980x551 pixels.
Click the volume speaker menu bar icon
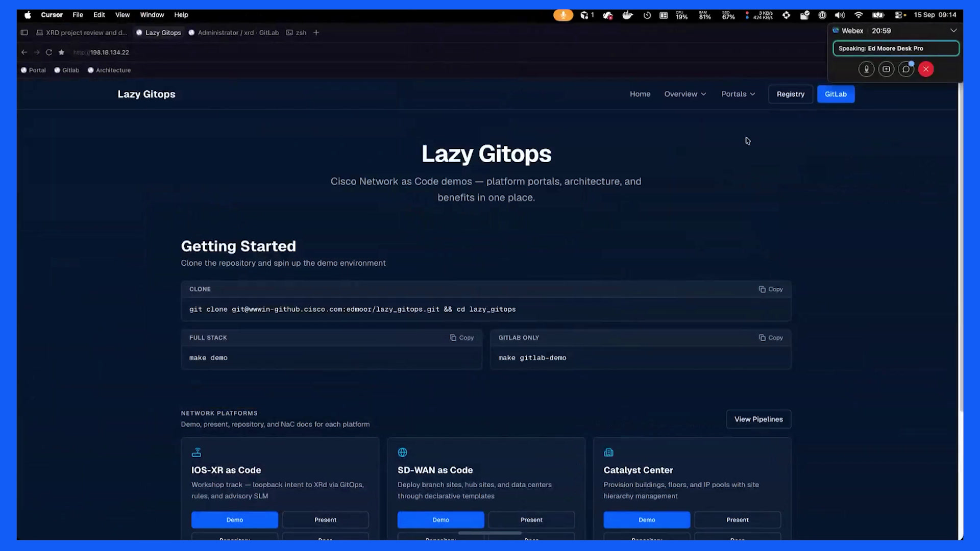tap(840, 15)
